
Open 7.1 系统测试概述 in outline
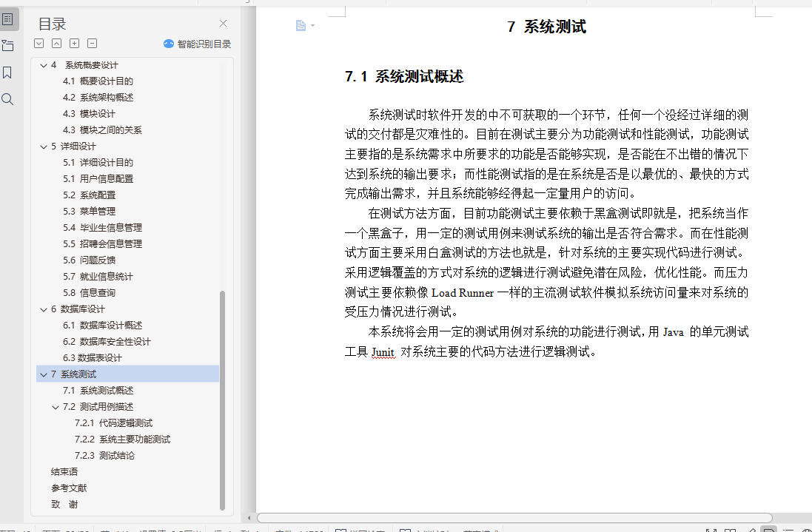[98, 391]
